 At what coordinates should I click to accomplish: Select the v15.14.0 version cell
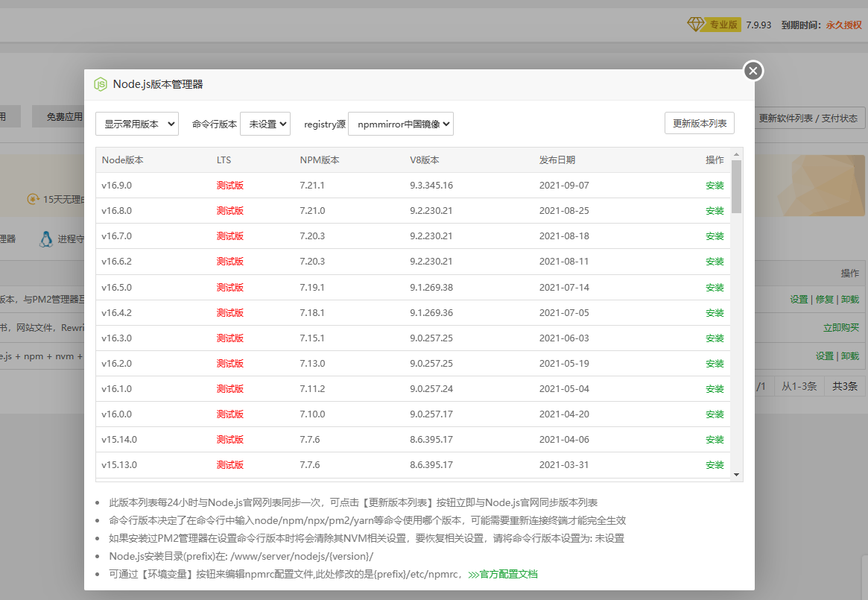click(119, 439)
